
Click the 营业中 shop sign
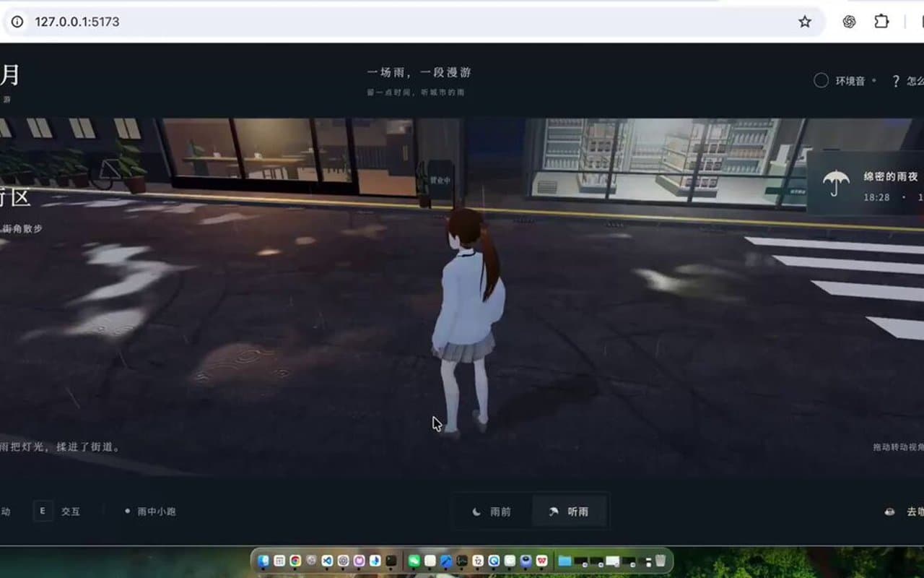pos(440,179)
